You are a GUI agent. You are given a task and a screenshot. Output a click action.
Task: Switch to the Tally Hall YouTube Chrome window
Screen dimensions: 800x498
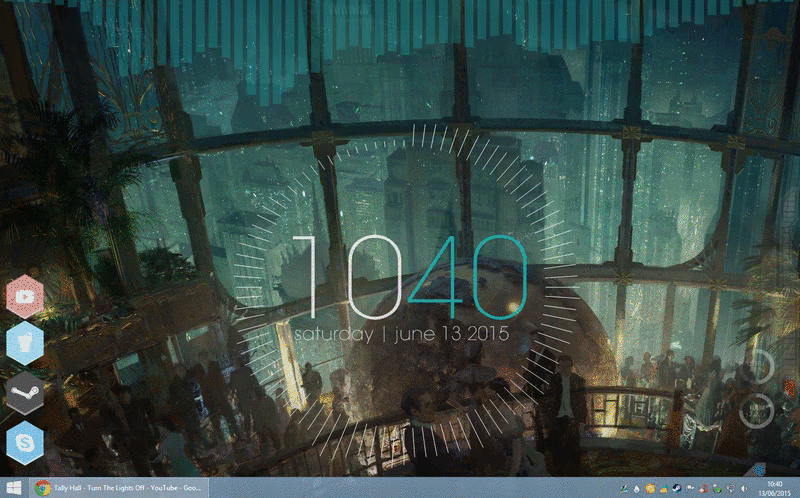pyautogui.click(x=119, y=488)
